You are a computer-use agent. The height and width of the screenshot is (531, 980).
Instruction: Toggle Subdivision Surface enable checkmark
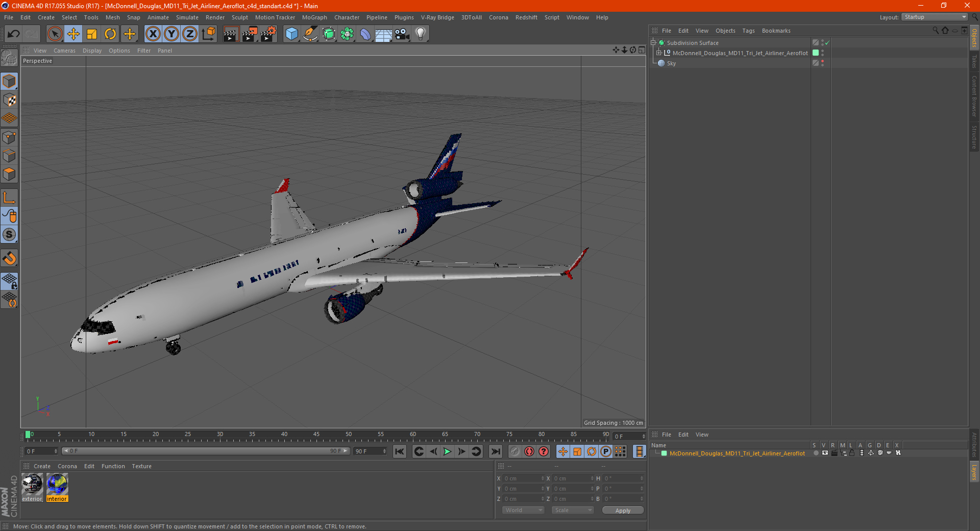click(827, 43)
